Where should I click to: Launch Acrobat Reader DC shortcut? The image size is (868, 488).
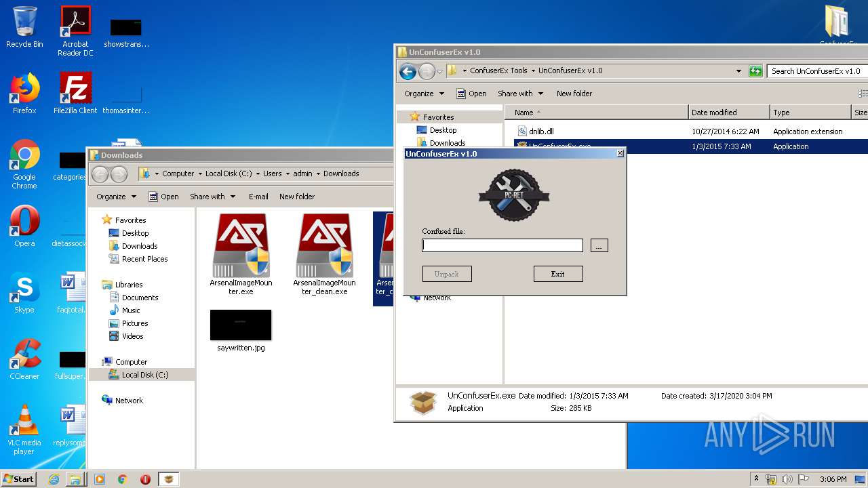(x=75, y=31)
